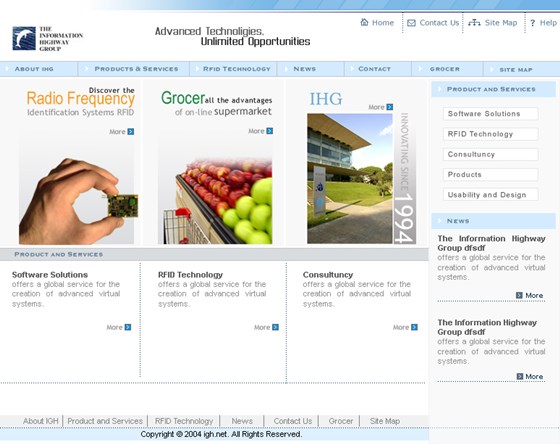Open the RFID Technology menu item
560x444 pixels.
coord(237,69)
